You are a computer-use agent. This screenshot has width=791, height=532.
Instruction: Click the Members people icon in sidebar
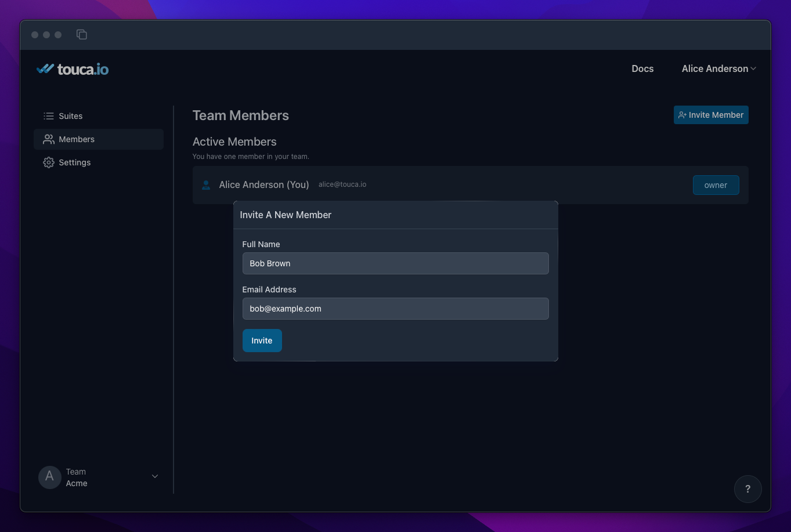point(49,139)
